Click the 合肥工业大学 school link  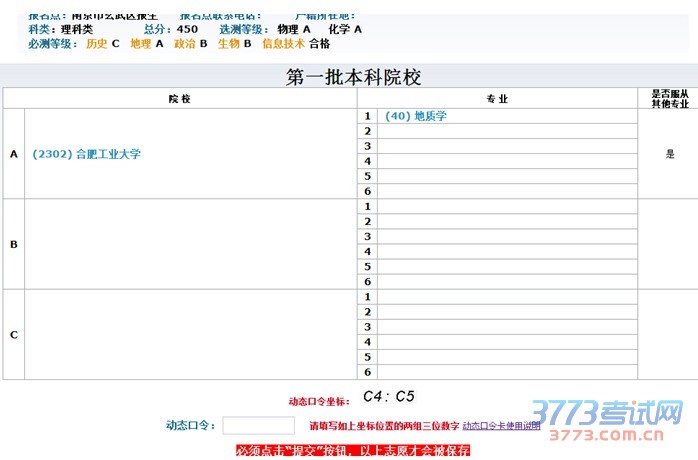click(87, 154)
